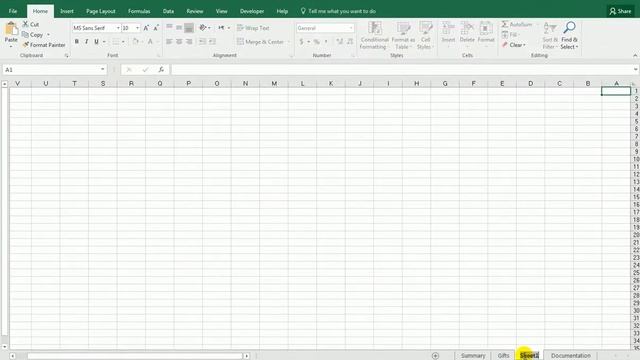Open the Paste options arrow
This screenshot has width=640, height=360.
pyautogui.click(x=11, y=46)
